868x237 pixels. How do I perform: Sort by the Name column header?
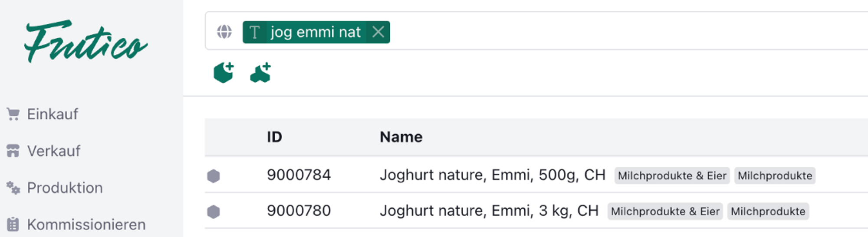401,137
